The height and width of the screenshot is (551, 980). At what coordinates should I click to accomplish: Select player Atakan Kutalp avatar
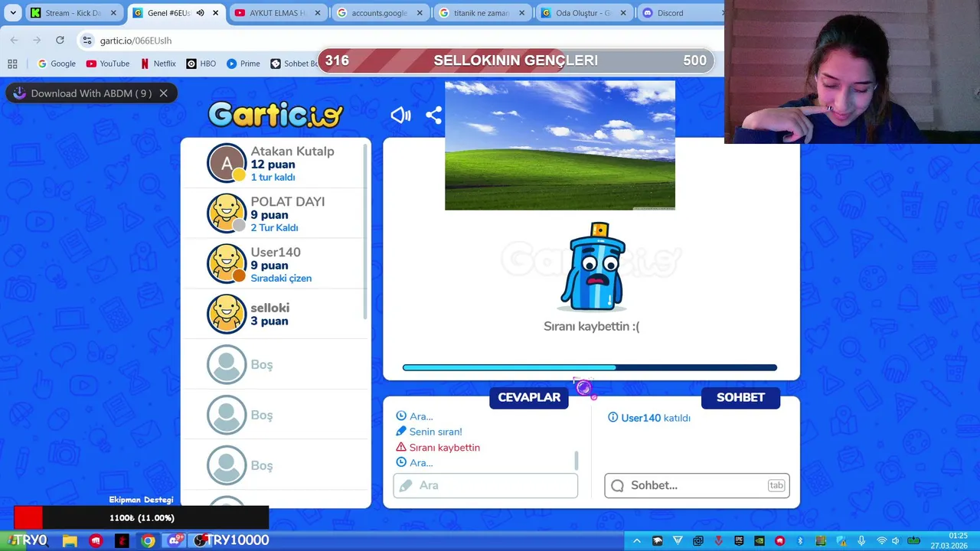(x=227, y=163)
